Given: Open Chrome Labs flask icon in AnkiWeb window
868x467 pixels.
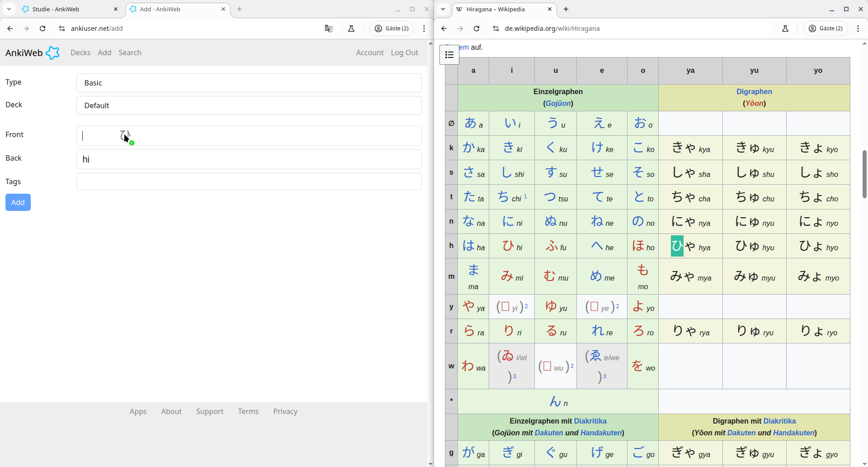Looking at the screenshot, I should [351, 29].
